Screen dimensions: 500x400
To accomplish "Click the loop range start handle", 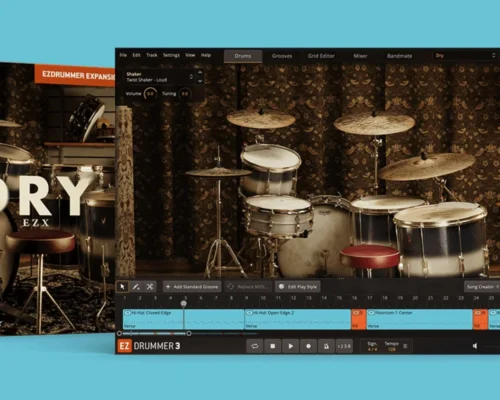I will [x=119, y=333].
